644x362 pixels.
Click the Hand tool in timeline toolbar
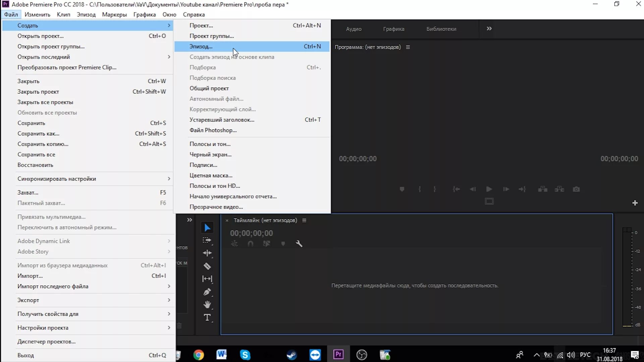coord(207,305)
